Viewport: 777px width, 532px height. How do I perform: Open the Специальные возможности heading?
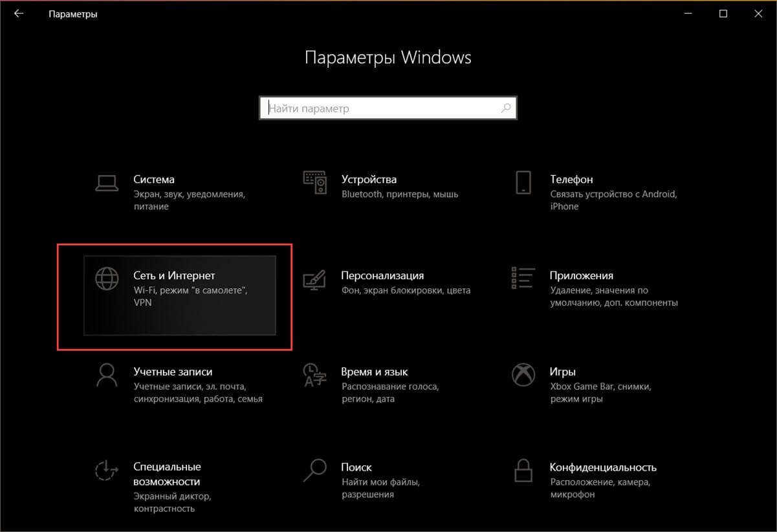[167, 474]
